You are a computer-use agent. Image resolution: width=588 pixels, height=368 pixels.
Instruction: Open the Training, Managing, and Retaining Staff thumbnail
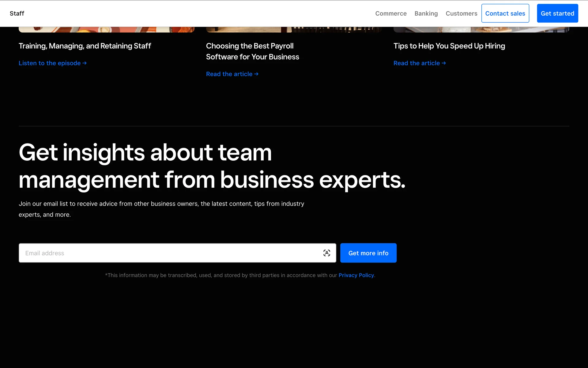point(106,30)
